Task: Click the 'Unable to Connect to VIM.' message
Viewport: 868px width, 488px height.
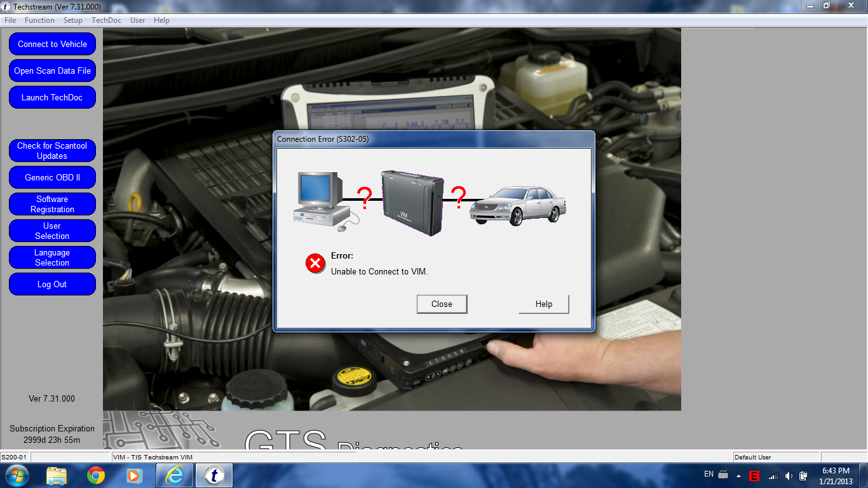Action: click(x=379, y=271)
